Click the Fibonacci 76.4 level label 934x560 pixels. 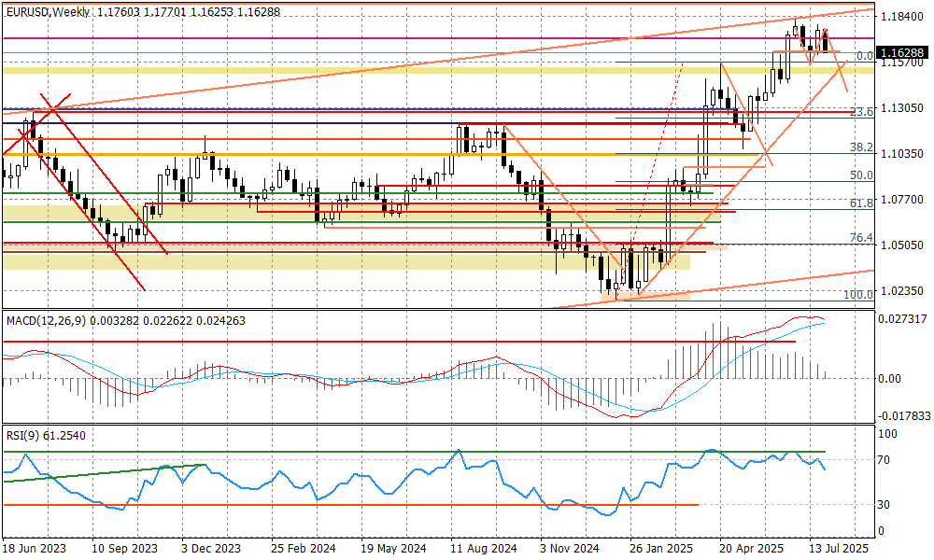click(861, 238)
